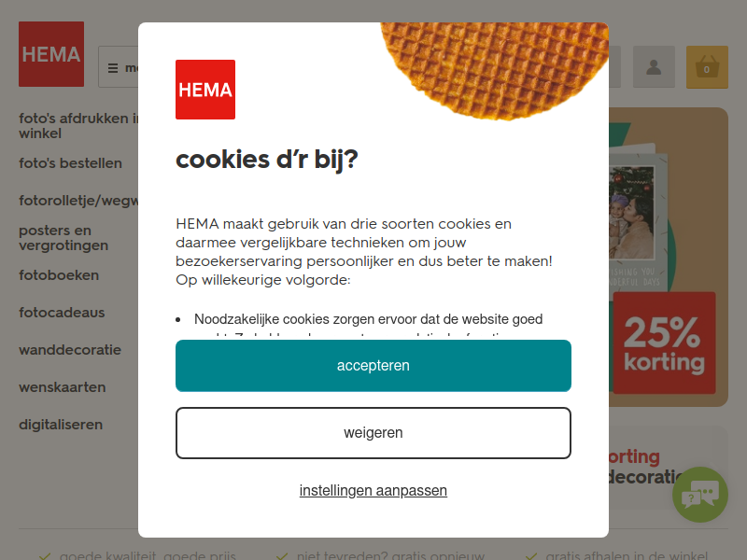
Task: Click the HEMA logo in the cookie dialog
Action: 205,90
